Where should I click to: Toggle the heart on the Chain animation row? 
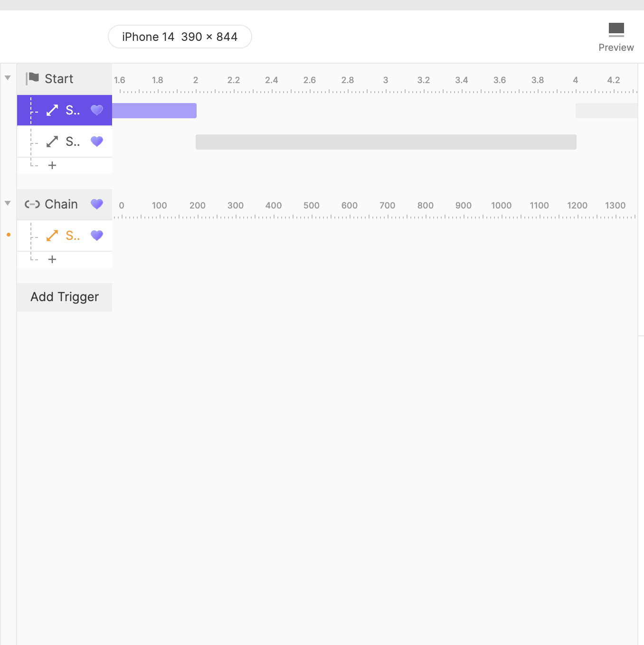pos(97,235)
